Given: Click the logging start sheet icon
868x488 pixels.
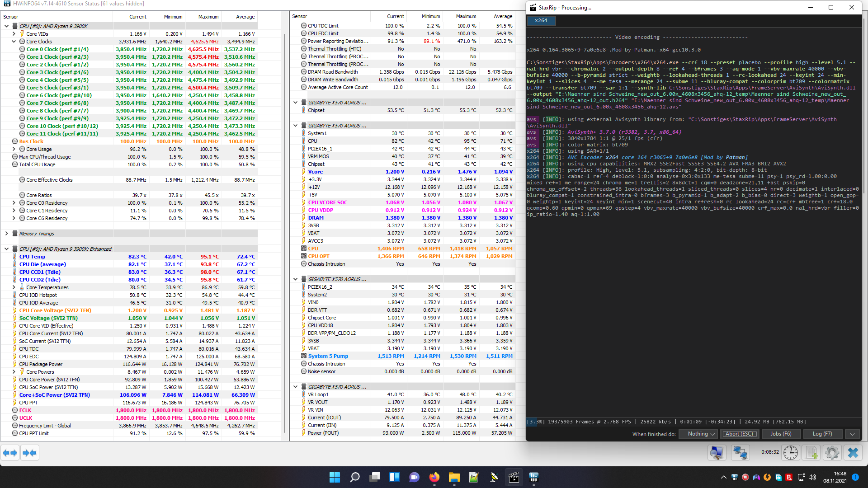Looking at the screenshot, I should (812, 453).
